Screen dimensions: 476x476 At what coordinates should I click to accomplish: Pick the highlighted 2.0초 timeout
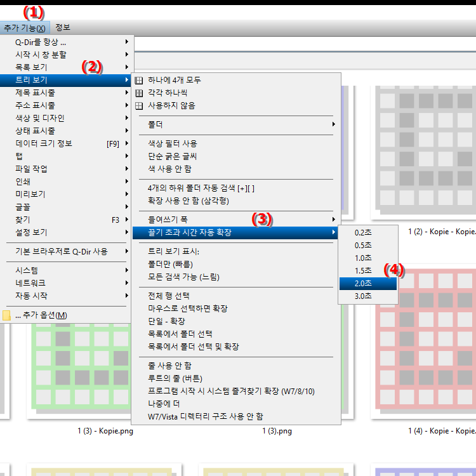pyautogui.click(x=368, y=284)
